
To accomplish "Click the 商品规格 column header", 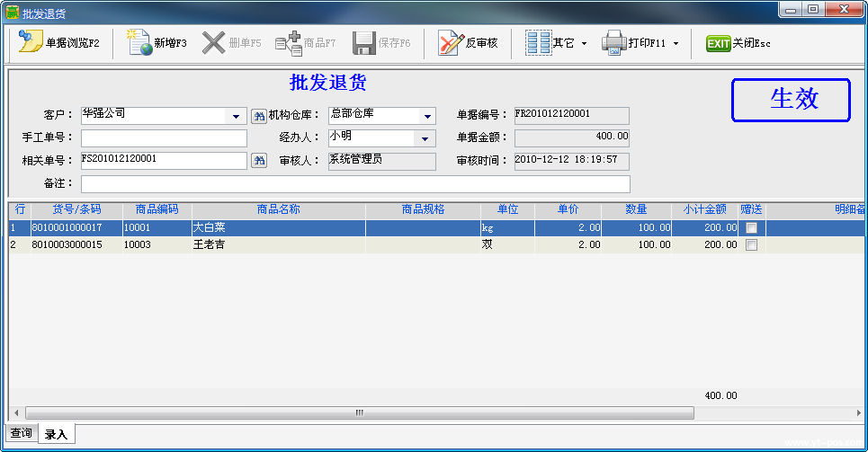I will pyautogui.click(x=423, y=209).
